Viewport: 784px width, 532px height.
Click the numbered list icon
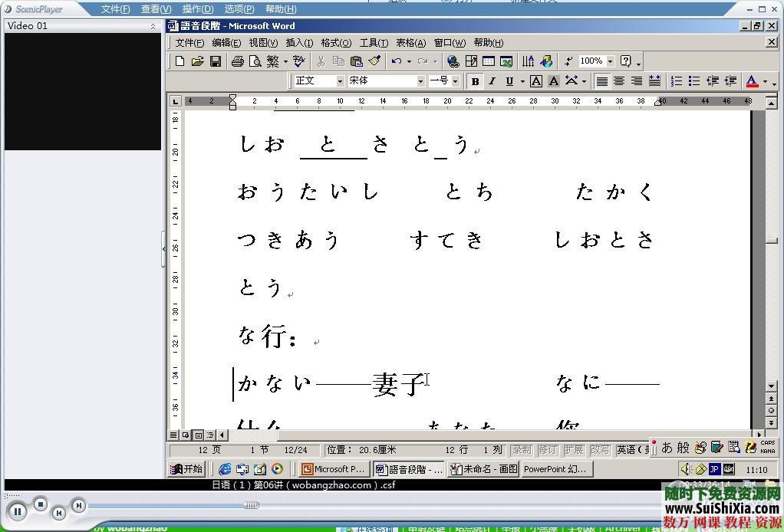[676, 81]
